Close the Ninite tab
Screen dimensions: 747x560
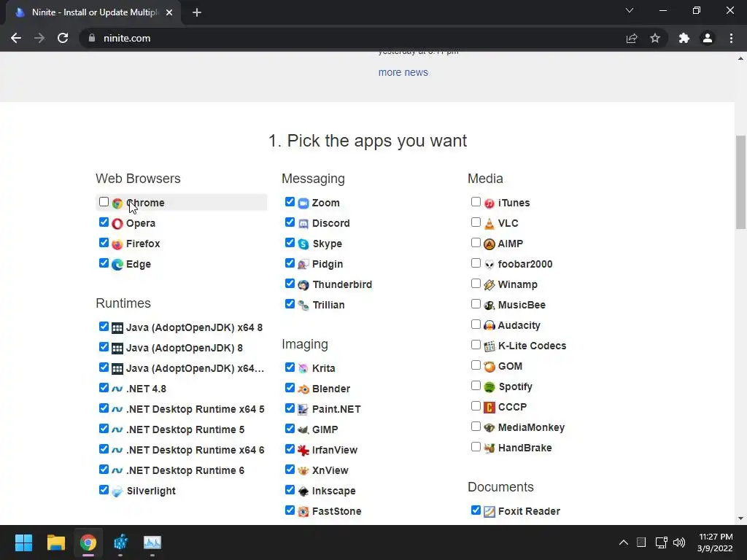click(169, 12)
